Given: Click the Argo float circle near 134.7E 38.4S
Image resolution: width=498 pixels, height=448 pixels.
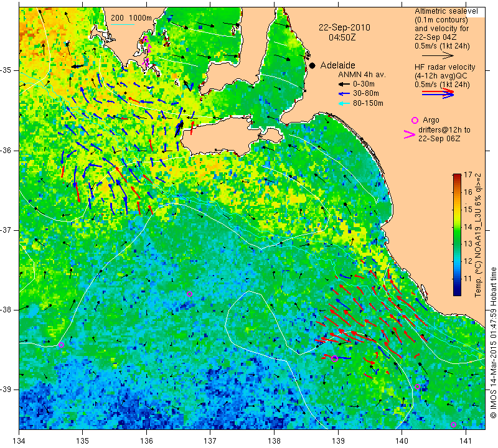Looking at the screenshot, I should tap(61, 345).
